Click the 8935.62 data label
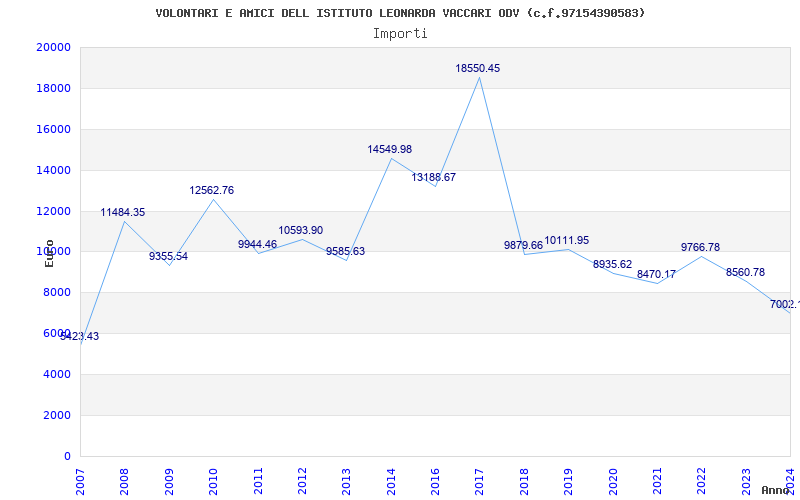 (612, 264)
